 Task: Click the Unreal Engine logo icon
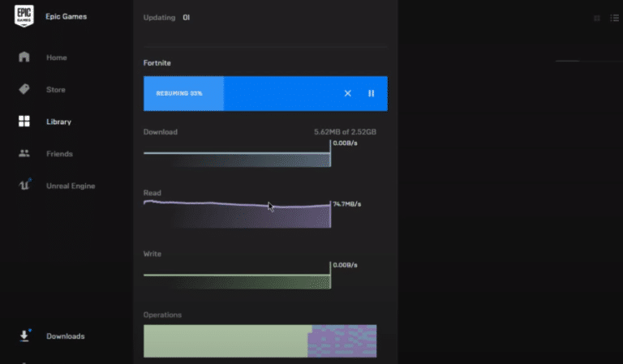point(24,186)
